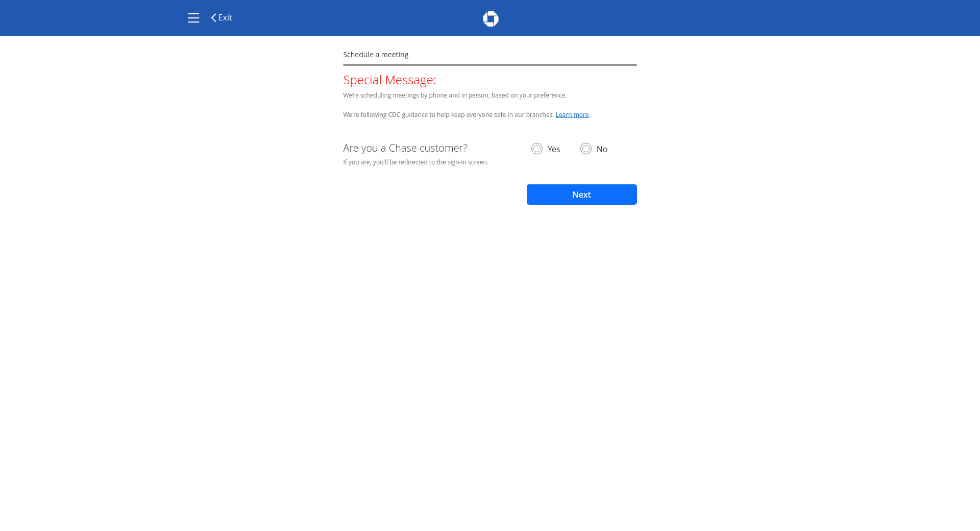Open the Learn more link

(x=572, y=115)
